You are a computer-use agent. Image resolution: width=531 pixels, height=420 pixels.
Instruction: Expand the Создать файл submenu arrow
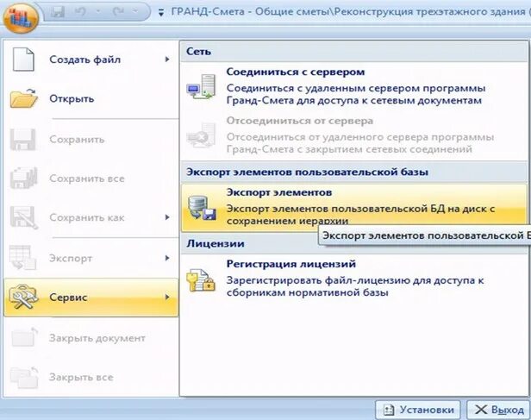click(x=167, y=60)
